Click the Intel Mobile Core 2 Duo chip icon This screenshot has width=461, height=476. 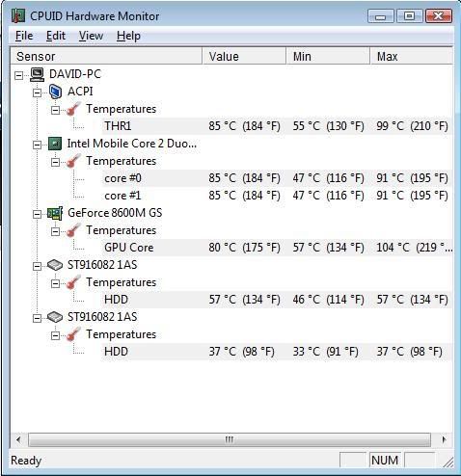(x=55, y=144)
